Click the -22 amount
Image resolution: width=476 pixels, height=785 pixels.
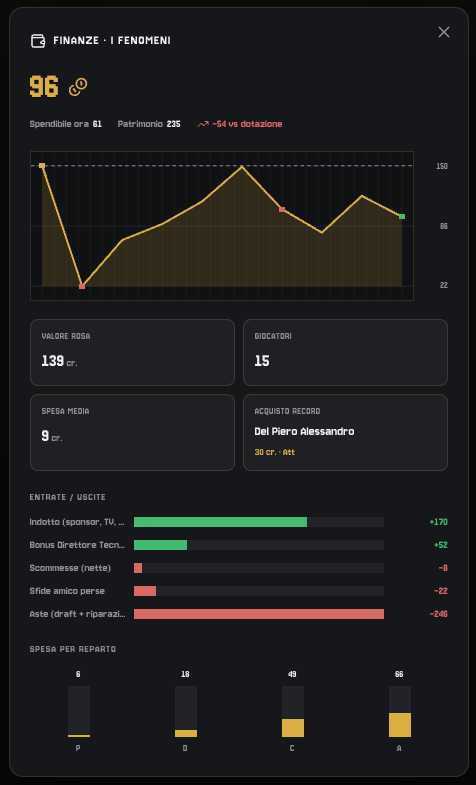[x=441, y=591]
